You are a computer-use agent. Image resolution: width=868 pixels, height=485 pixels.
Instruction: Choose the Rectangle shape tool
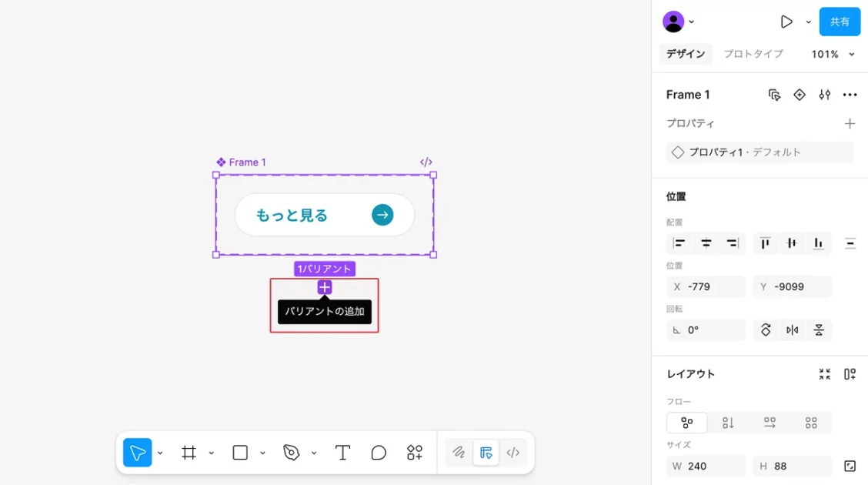point(240,453)
